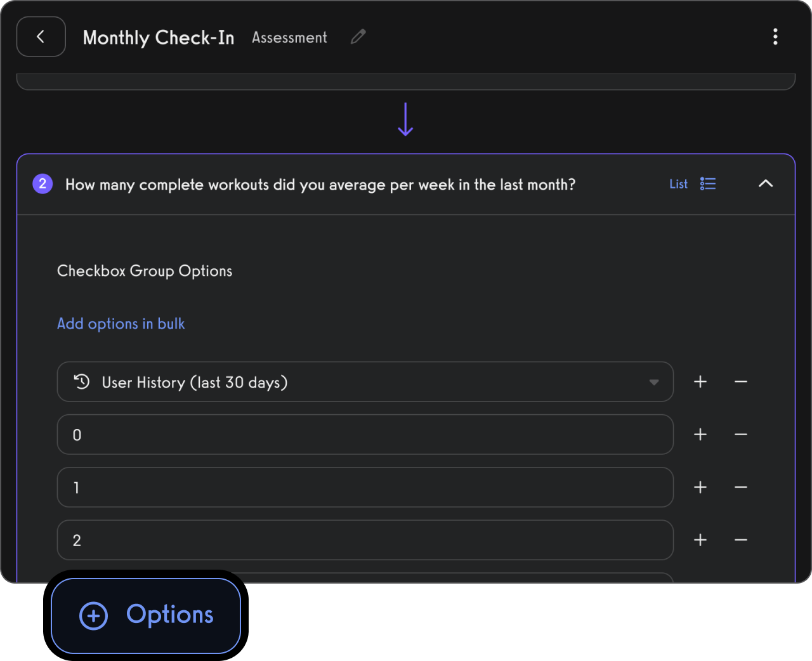Click 'Add options in bulk' link
The width and height of the screenshot is (812, 661).
121,324
